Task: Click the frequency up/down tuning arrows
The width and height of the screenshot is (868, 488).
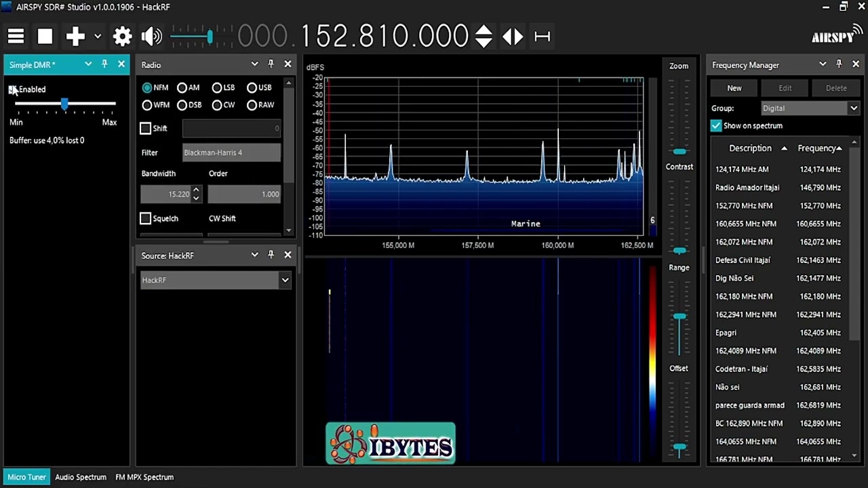Action: click(x=484, y=37)
